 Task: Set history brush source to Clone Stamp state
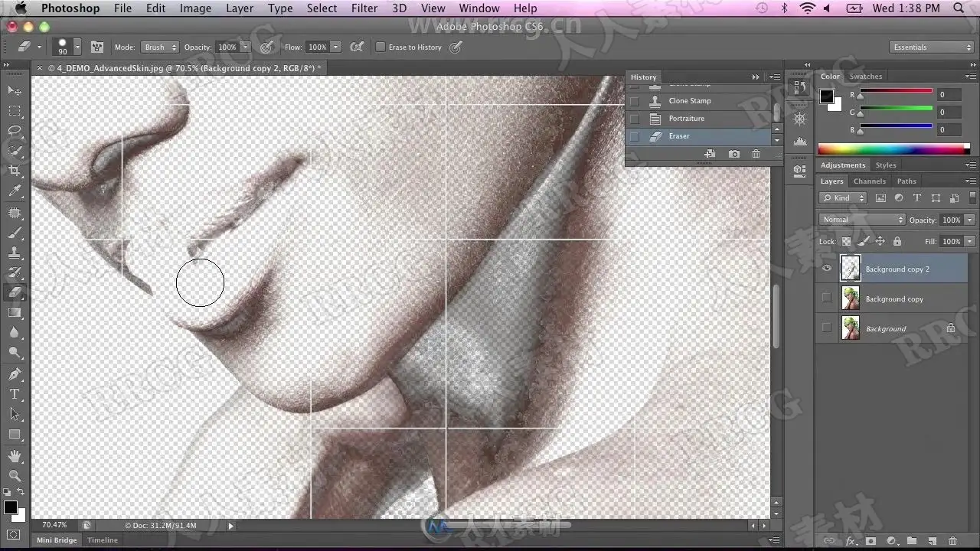635,101
